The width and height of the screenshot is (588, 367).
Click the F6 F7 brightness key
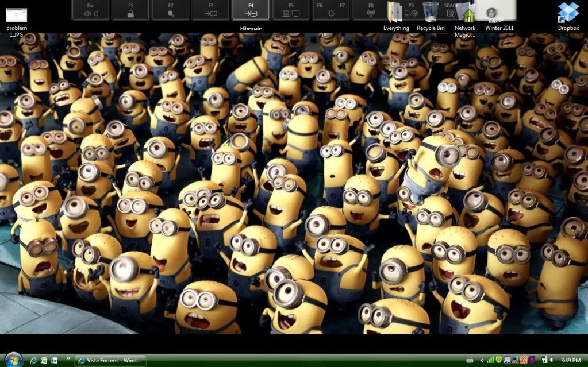331,10
